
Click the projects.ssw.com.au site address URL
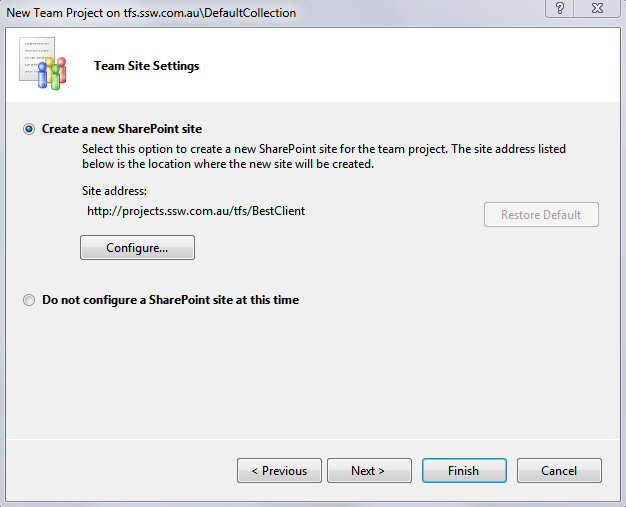[x=196, y=212]
